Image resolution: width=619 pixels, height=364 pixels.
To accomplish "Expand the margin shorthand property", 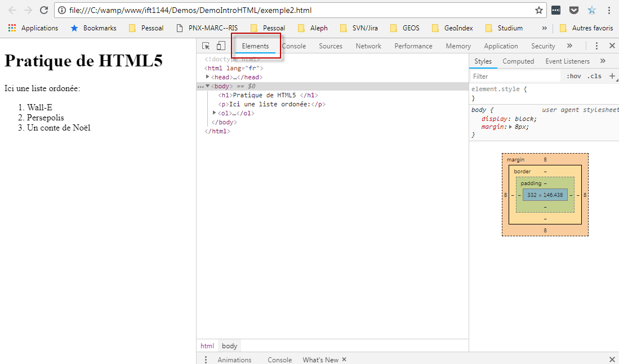I will (x=510, y=127).
